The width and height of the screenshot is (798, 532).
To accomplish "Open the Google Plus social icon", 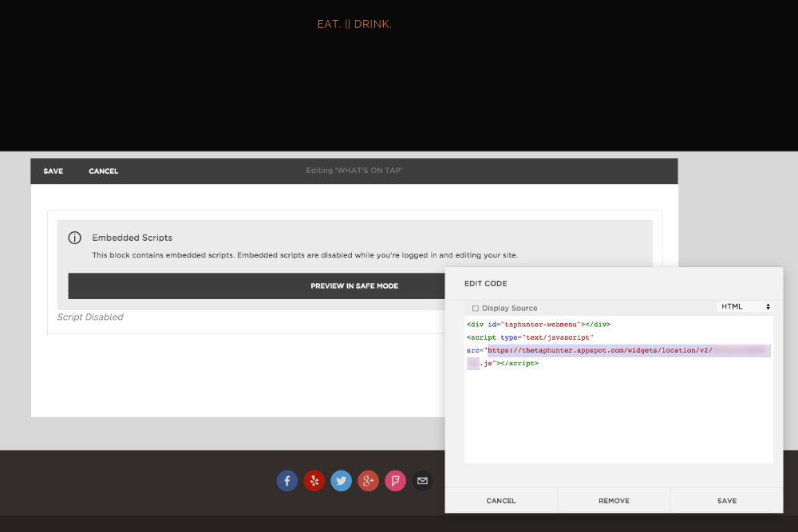I will pyautogui.click(x=368, y=481).
